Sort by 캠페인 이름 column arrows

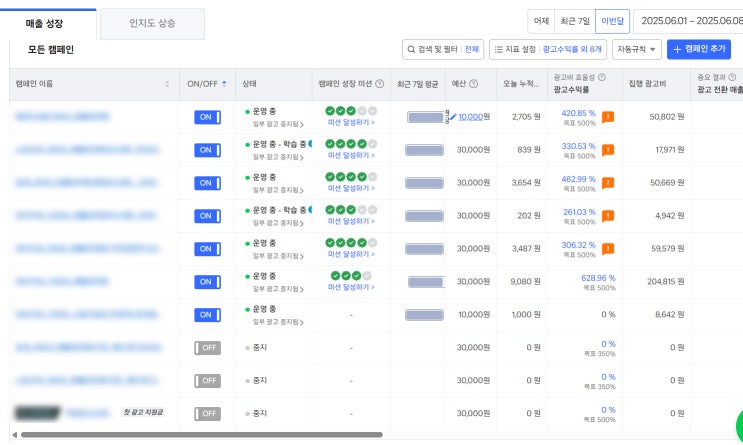pyautogui.click(x=167, y=84)
